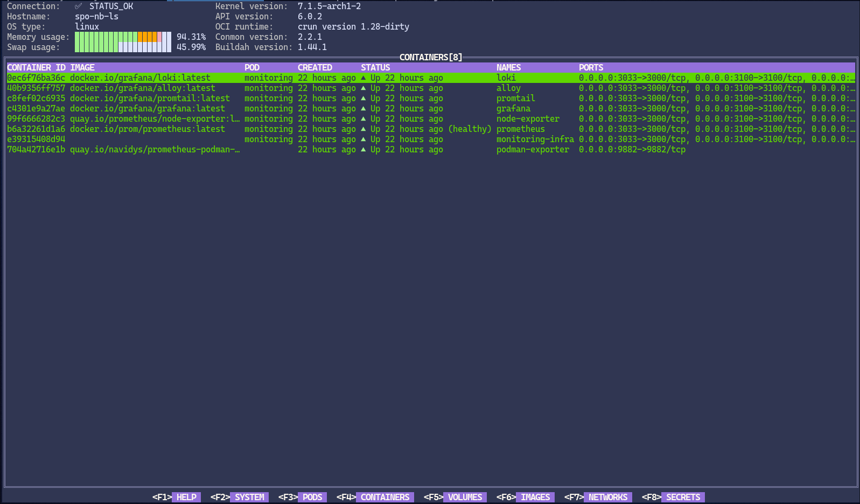Image resolution: width=860 pixels, height=504 pixels.
Task: Select the promtail container name
Action: click(x=516, y=98)
